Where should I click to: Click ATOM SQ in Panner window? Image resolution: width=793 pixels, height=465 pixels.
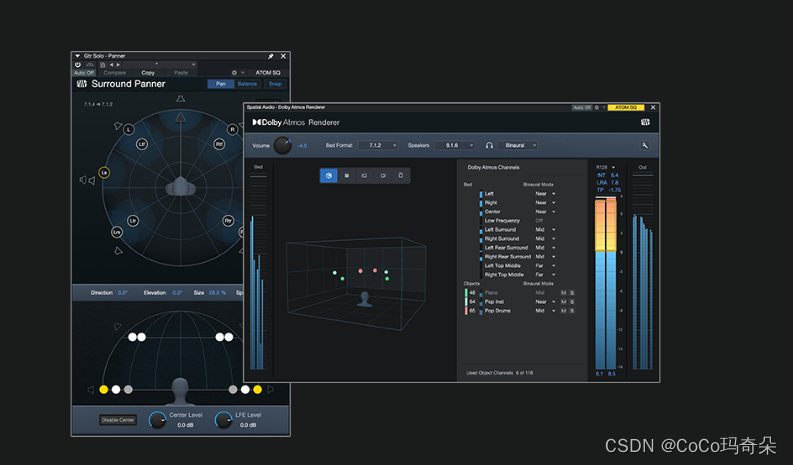tap(268, 73)
